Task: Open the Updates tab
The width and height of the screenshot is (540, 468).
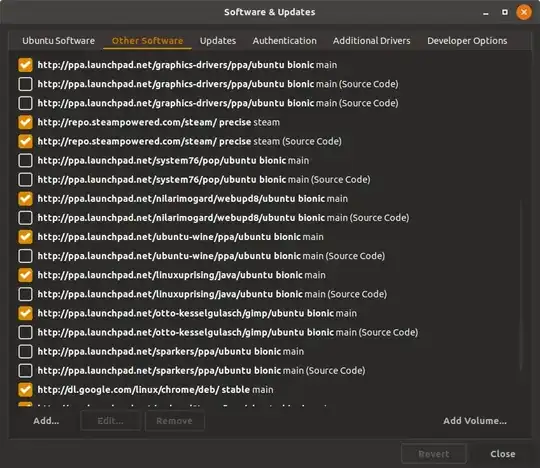Action: (x=218, y=41)
